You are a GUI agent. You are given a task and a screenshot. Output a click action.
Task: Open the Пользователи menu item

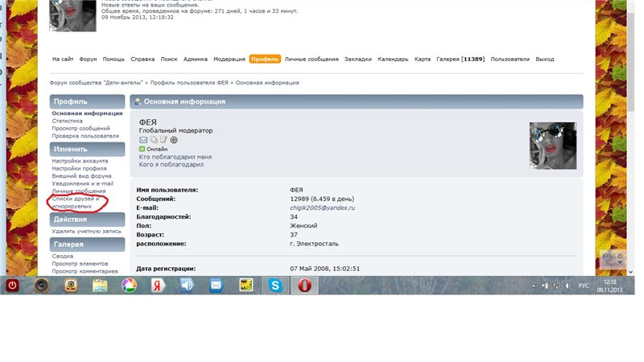click(x=510, y=59)
